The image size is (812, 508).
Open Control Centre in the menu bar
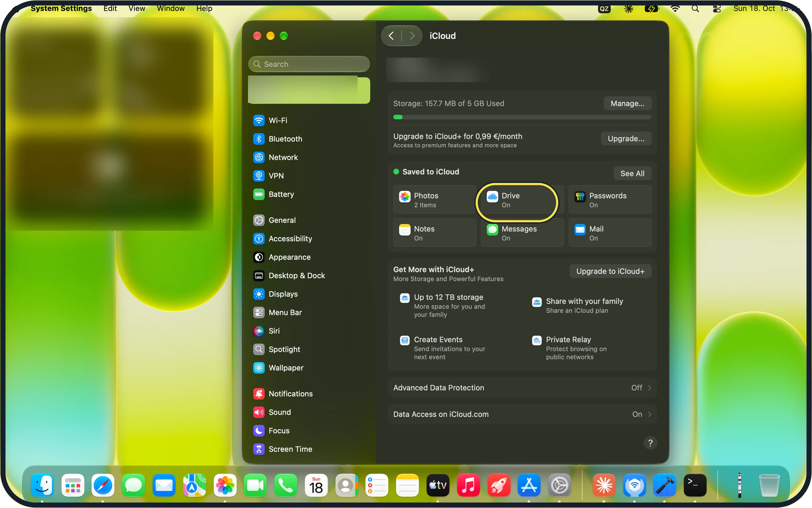[716, 9]
